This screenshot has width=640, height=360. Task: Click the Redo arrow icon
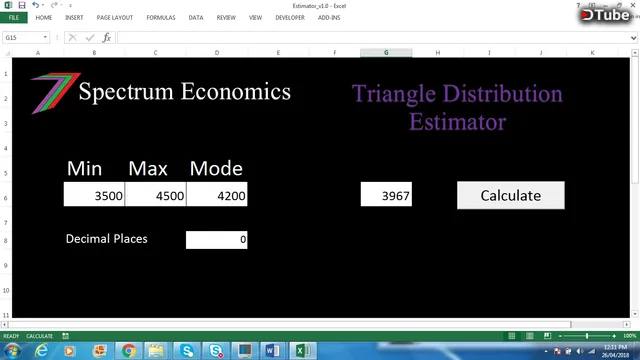pos(53,5)
